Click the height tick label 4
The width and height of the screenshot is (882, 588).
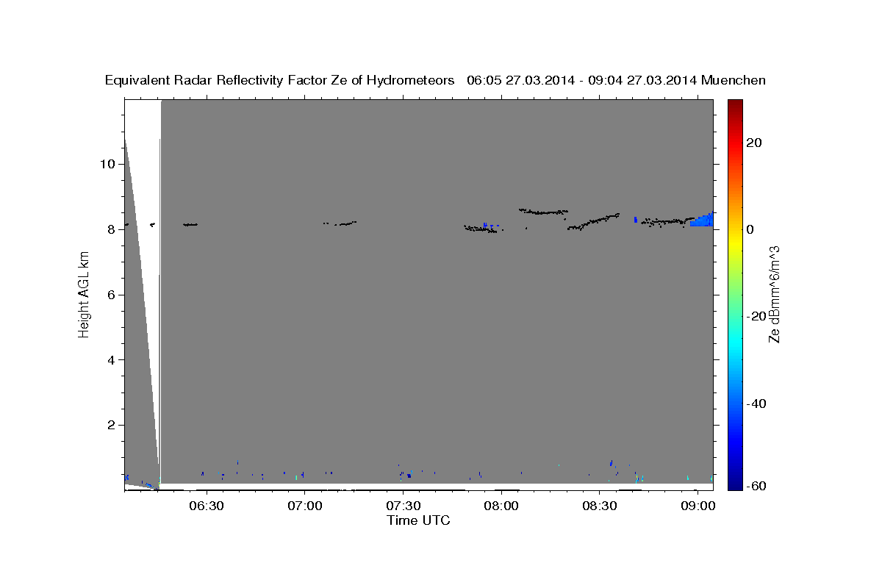coord(112,360)
